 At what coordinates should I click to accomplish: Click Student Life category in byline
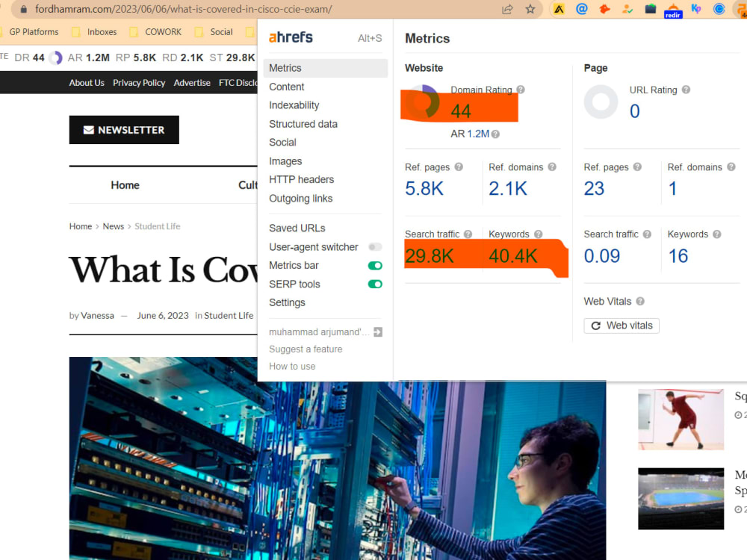[229, 315]
